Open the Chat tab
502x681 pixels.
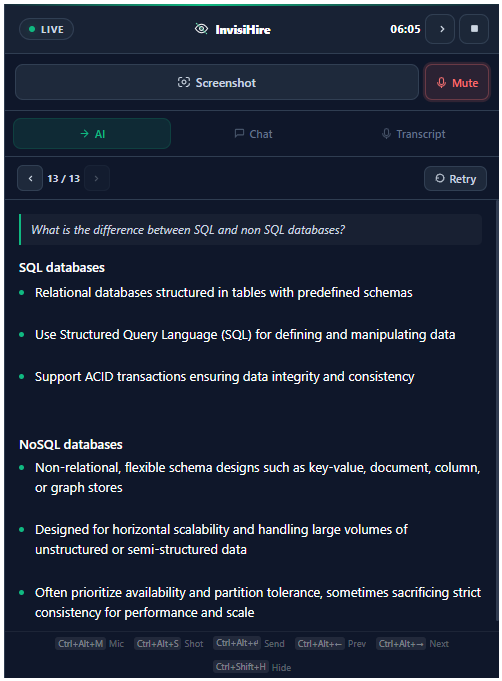(254, 134)
